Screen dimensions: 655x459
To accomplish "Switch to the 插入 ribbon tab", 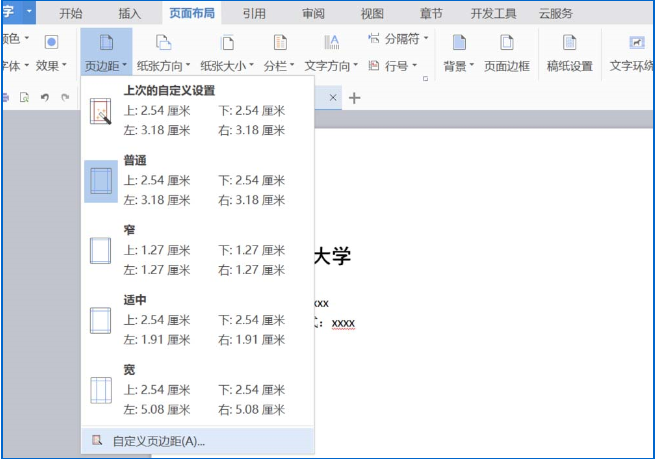I will point(130,14).
